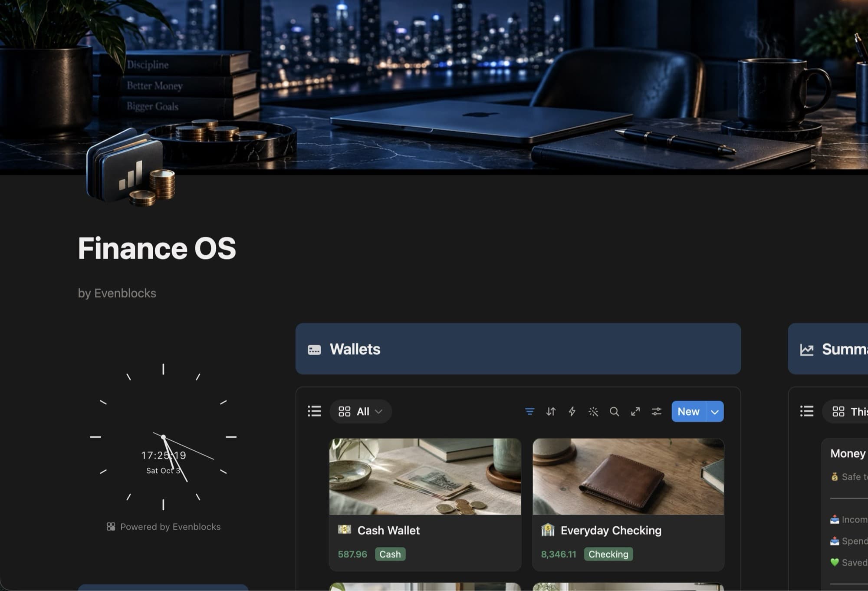Click the New button in Wallets
Screen dimensions: 868x591
689,411
